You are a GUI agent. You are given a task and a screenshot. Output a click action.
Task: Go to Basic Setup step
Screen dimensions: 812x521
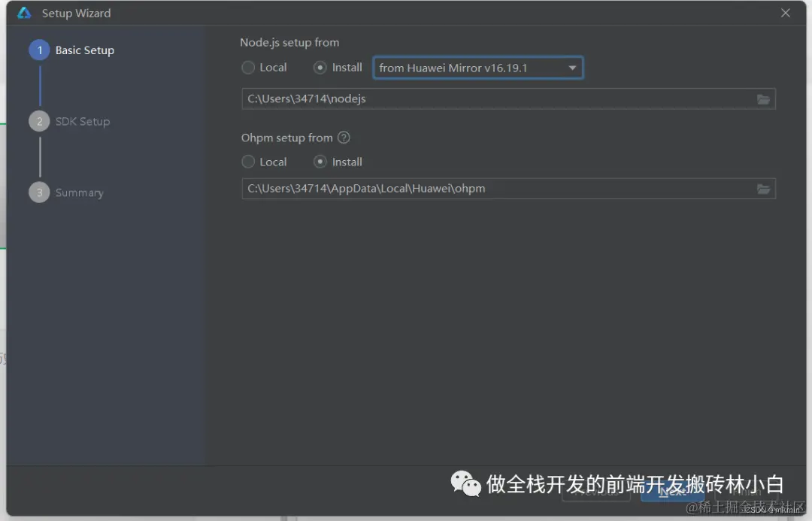click(x=72, y=50)
